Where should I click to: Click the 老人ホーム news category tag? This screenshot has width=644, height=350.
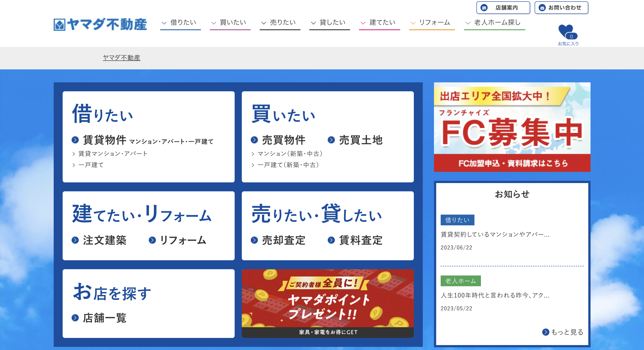461,281
